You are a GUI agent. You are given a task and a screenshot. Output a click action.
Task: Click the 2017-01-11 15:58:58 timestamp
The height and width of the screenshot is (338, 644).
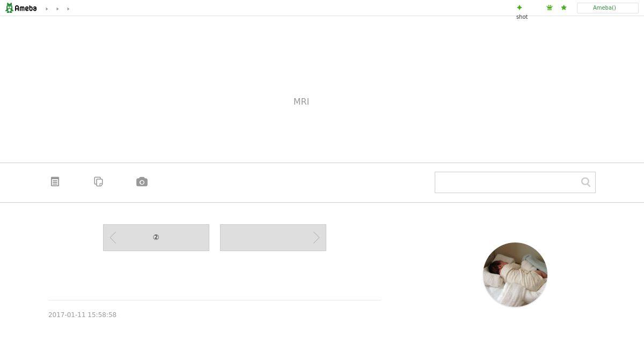(82, 315)
